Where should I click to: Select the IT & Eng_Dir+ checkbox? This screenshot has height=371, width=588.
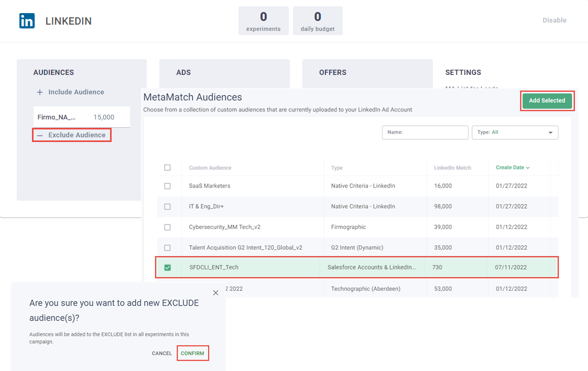168,206
